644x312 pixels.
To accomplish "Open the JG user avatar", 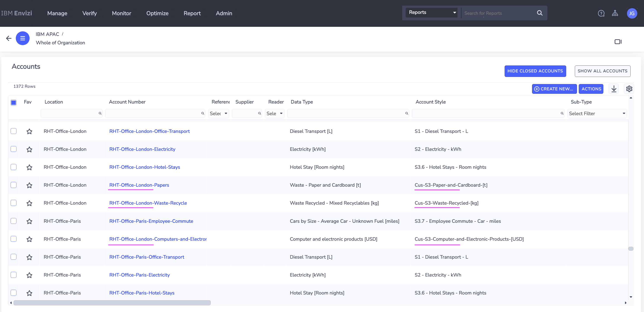I will point(631,13).
